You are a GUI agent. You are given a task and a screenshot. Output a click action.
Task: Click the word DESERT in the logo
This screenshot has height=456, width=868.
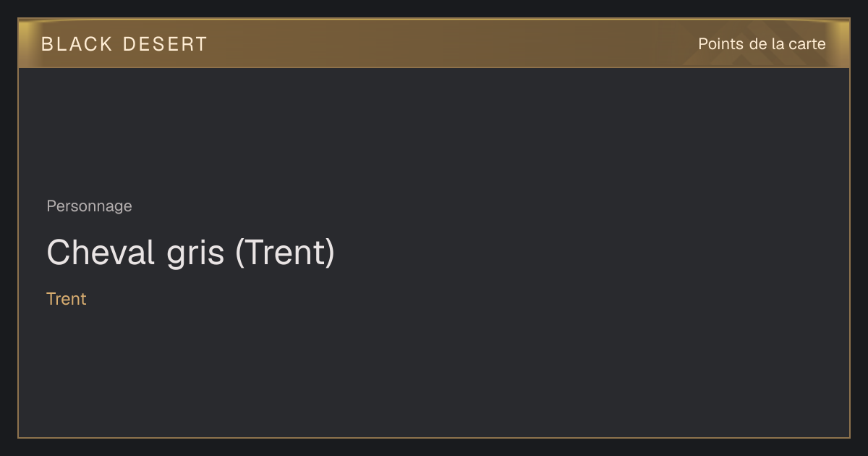(165, 44)
